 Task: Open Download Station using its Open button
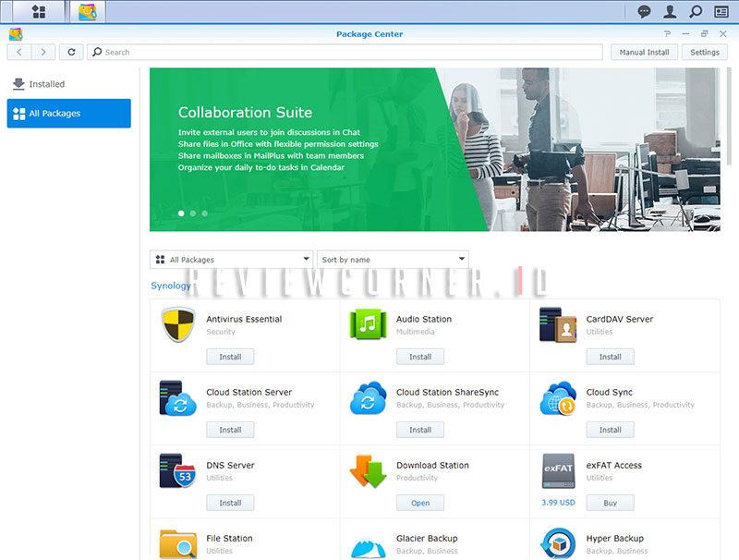pos(420,502)
